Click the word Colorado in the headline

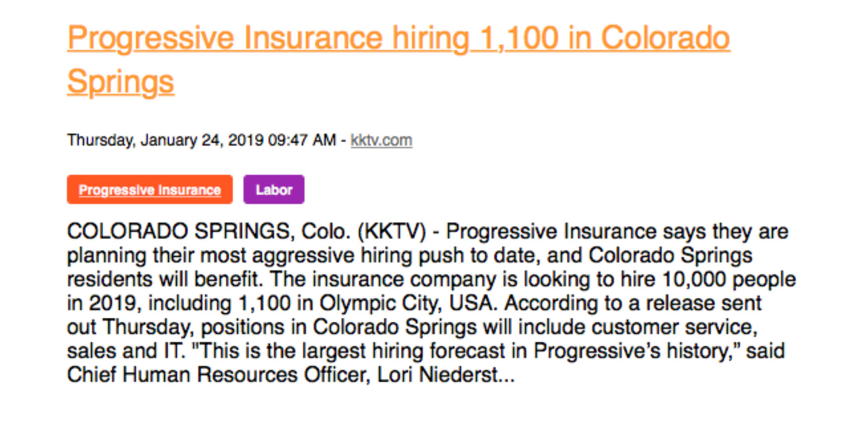tap(666, 38)
